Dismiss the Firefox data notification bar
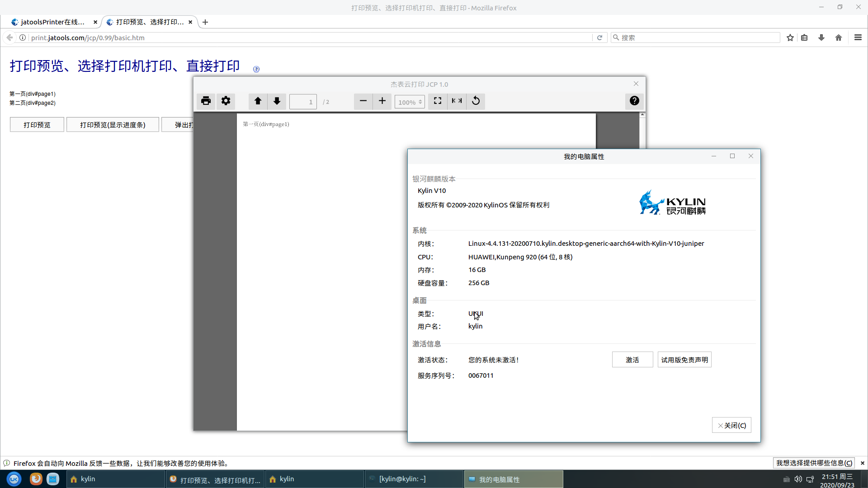 (x=863, y=463)
